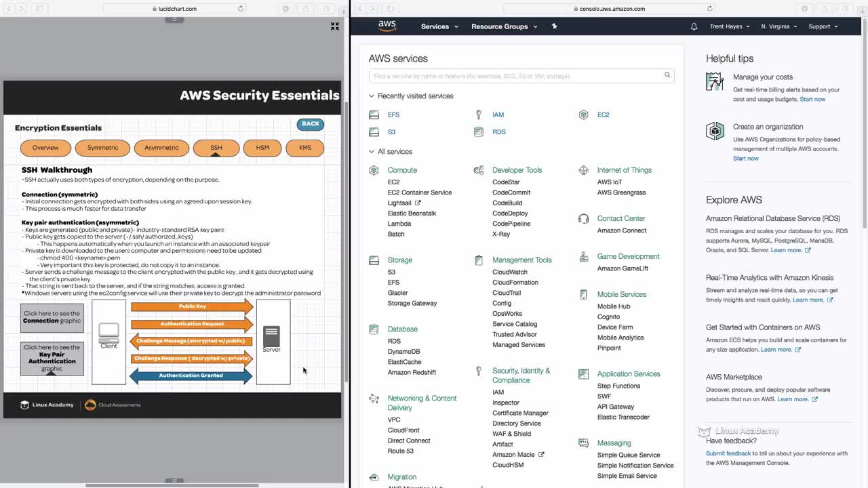This screenshot has width=868, height=488.
Task: Click Submit feedback link
Action: (x=728, y=453)
